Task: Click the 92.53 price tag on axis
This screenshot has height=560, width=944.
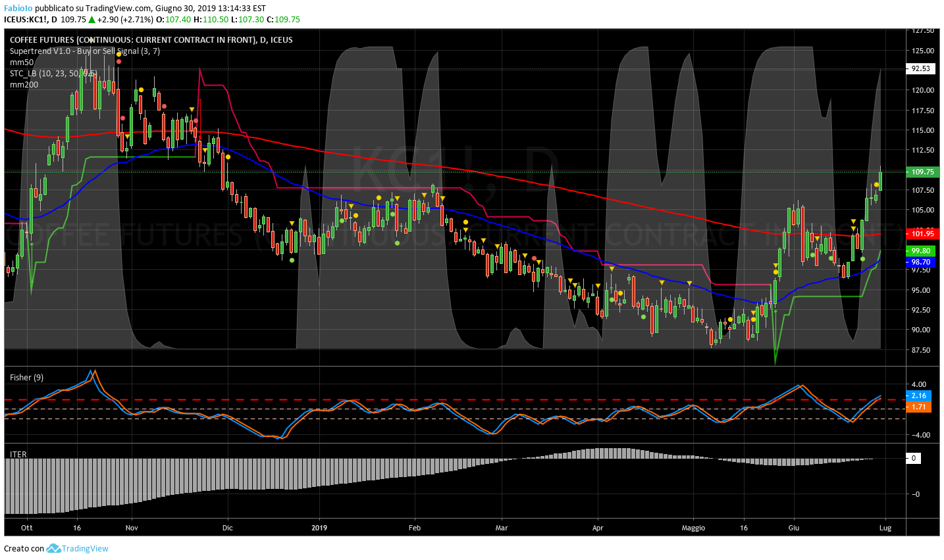Action: click(x=921, y=68)
